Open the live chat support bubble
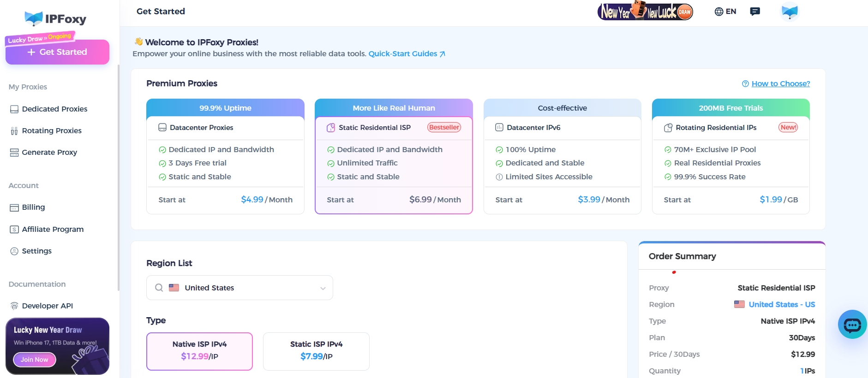This screenshot has width=868, height=378. click(852, 325)
